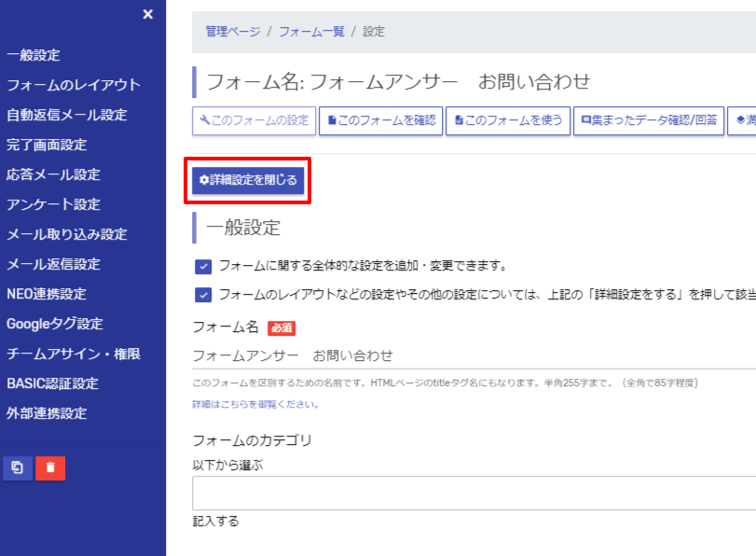Follow the フォーム一覧 breadcrumb link

click(311, 32)
